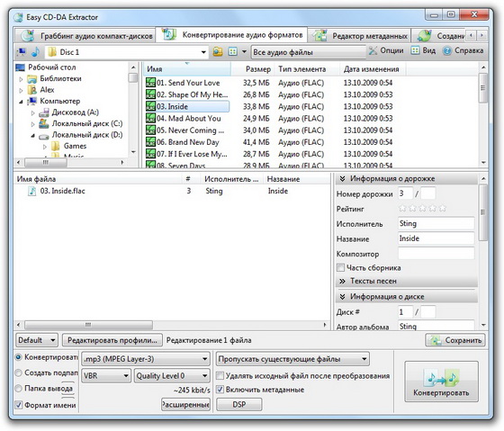This screenshot has height=431, width=504.
Task: Start conversion with large Конвертировать button
Action: 441,382
